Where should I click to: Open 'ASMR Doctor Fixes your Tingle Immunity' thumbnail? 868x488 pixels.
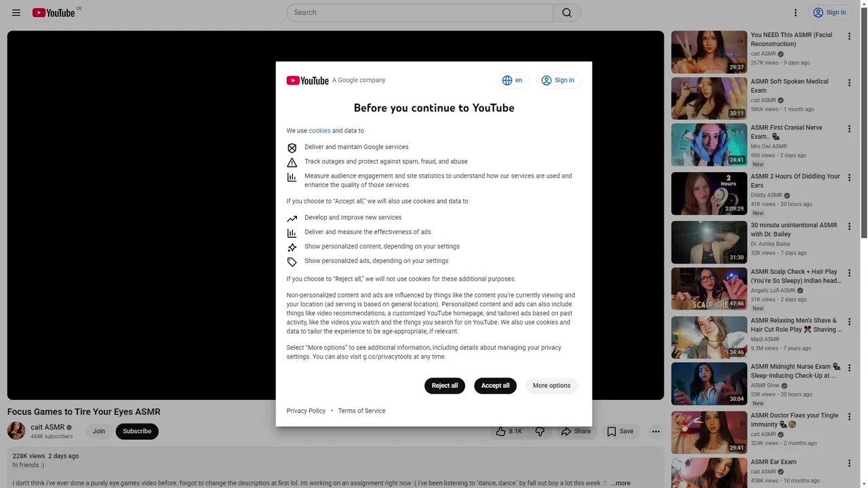point(709,432)
